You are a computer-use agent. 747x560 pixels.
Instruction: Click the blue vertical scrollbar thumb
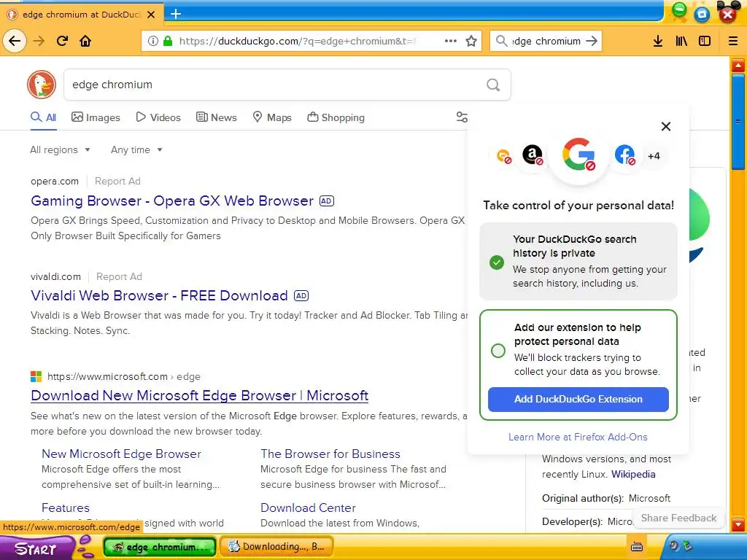click(738, 122)
